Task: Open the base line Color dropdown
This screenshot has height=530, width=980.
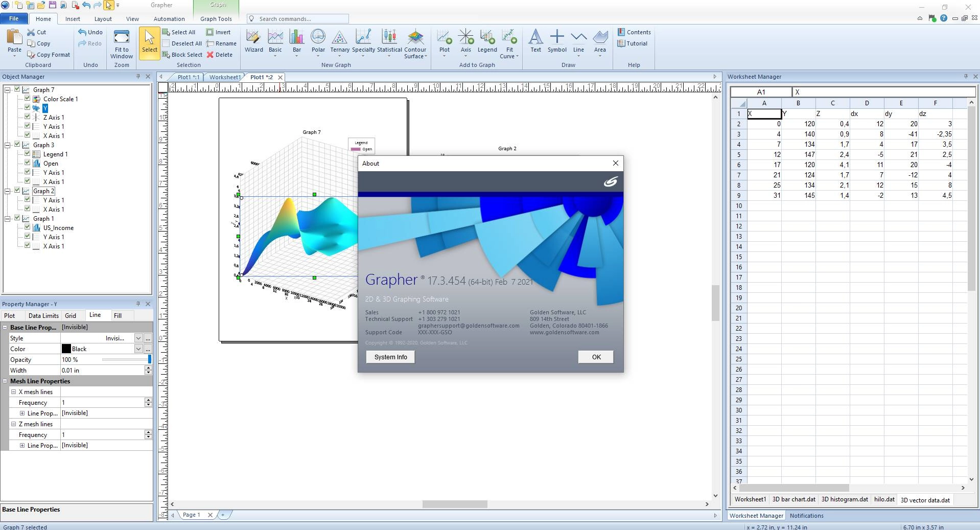Action: point(138,349)
